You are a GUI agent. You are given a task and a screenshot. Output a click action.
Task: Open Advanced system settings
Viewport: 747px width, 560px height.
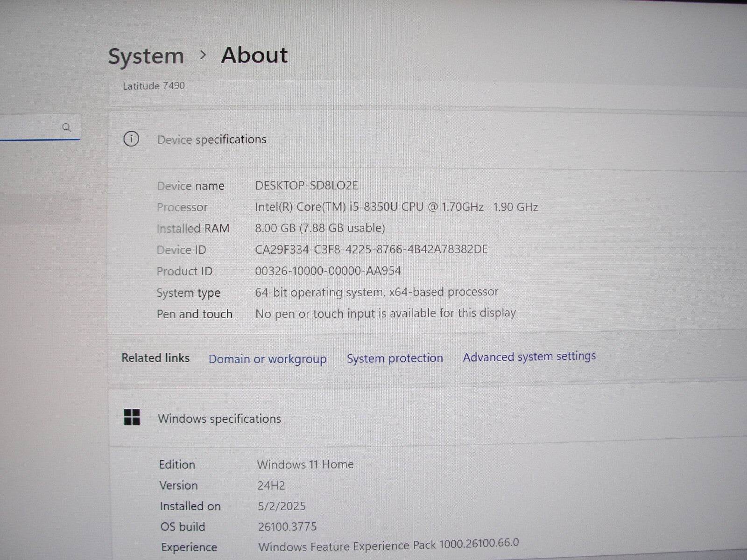(x=529, y=356)
